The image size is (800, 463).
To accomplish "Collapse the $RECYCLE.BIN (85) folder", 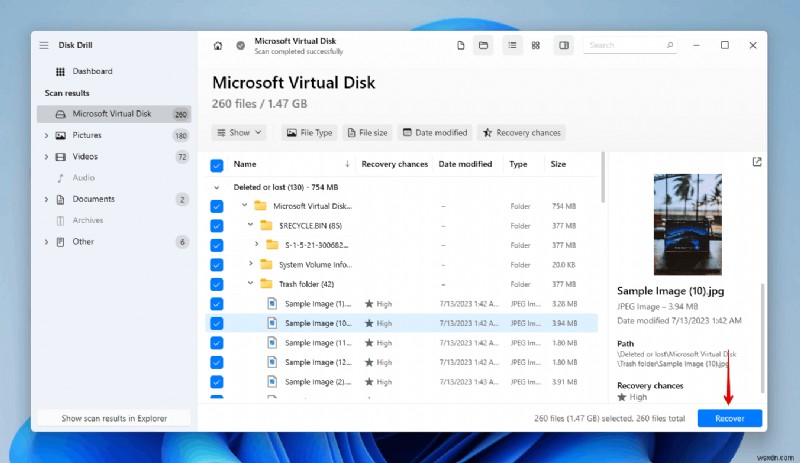I will click(x=251, y=225).
